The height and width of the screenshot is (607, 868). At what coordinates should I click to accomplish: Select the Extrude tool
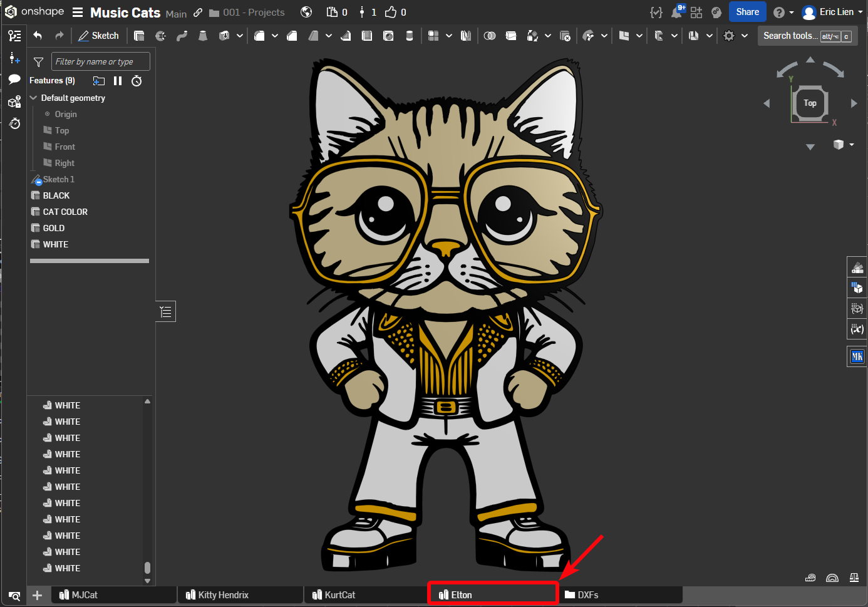pos(139,36)
